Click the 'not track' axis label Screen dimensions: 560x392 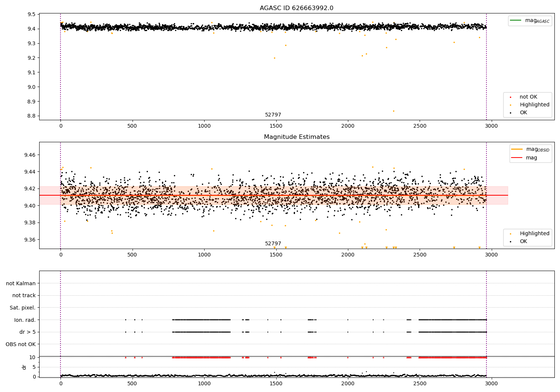24,296
